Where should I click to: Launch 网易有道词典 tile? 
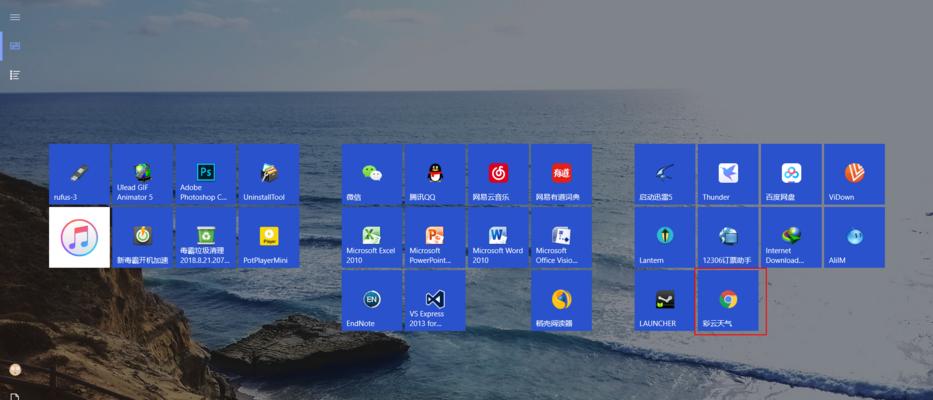(561, 174)
